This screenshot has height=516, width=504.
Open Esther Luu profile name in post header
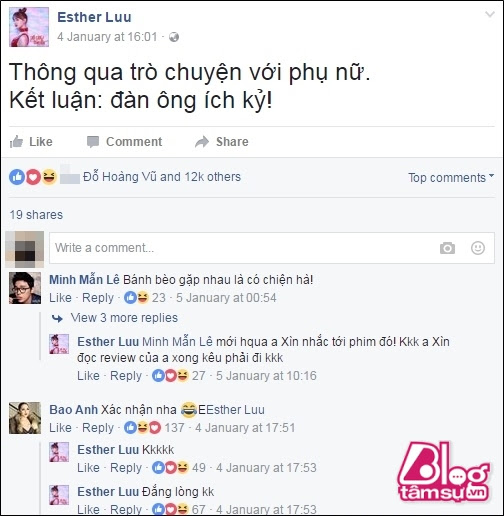point(94,17)
